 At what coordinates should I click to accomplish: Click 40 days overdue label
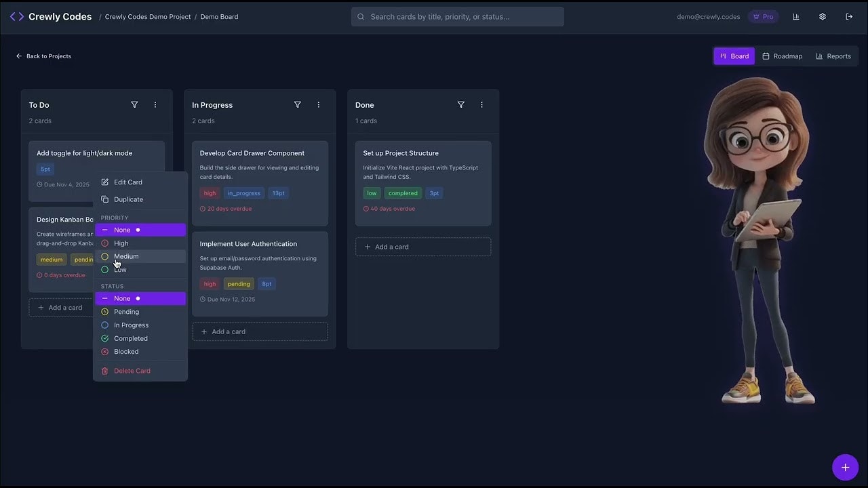click(x=389, y=209)
